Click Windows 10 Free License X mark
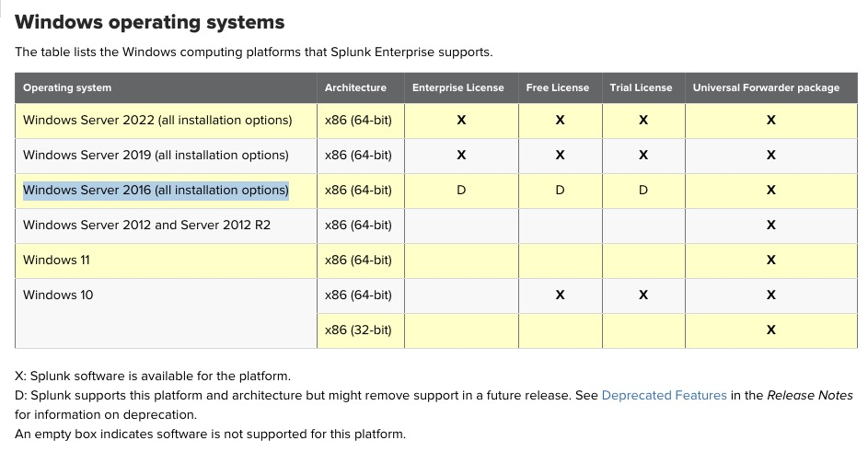 click(560, 295)
